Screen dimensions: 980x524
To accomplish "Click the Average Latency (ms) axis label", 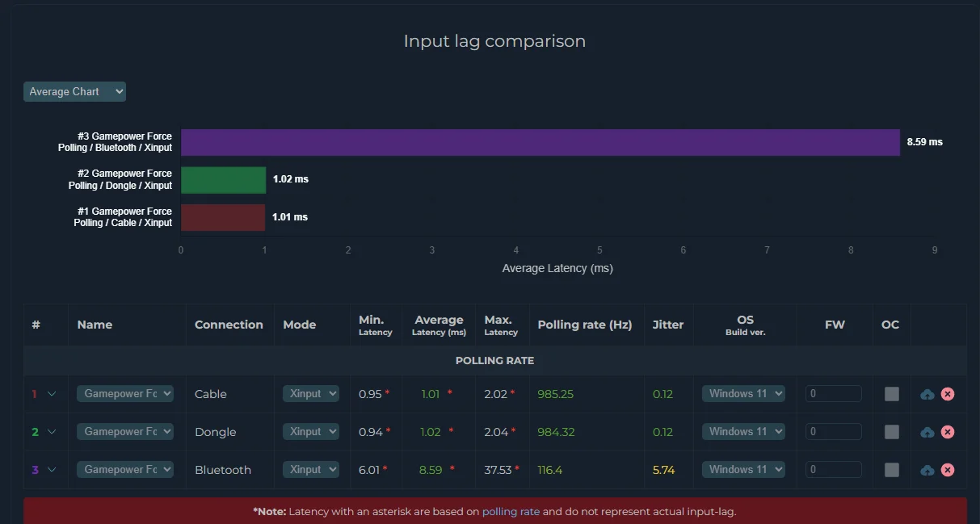I will click(x=557, y=268).
